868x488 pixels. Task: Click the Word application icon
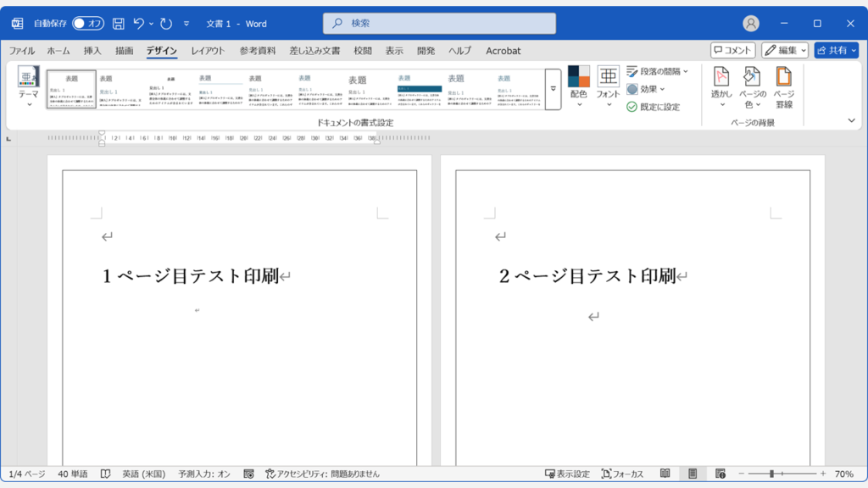click(x=17, y=23)
